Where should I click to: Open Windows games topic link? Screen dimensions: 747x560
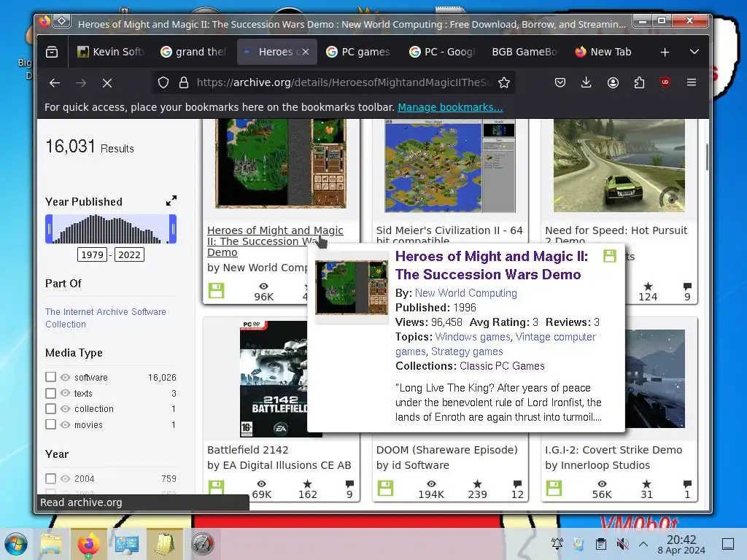point(473,337)
